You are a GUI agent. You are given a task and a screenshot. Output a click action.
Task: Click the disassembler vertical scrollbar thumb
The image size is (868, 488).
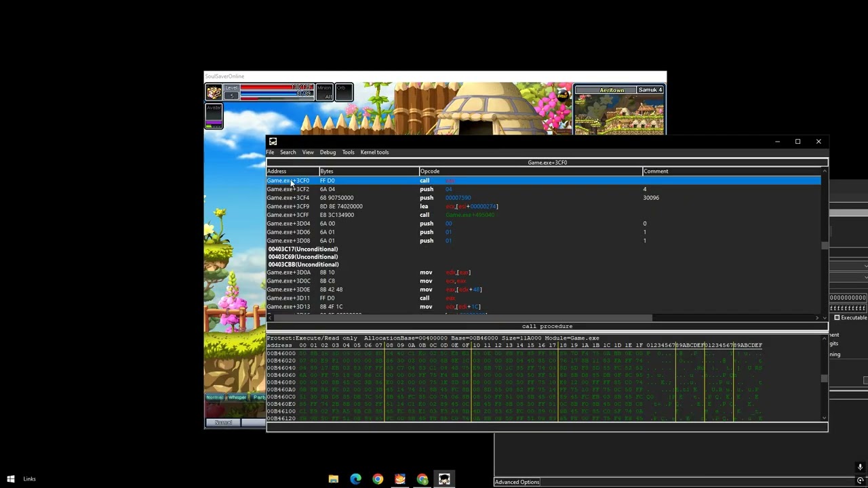tap(825, 245)
